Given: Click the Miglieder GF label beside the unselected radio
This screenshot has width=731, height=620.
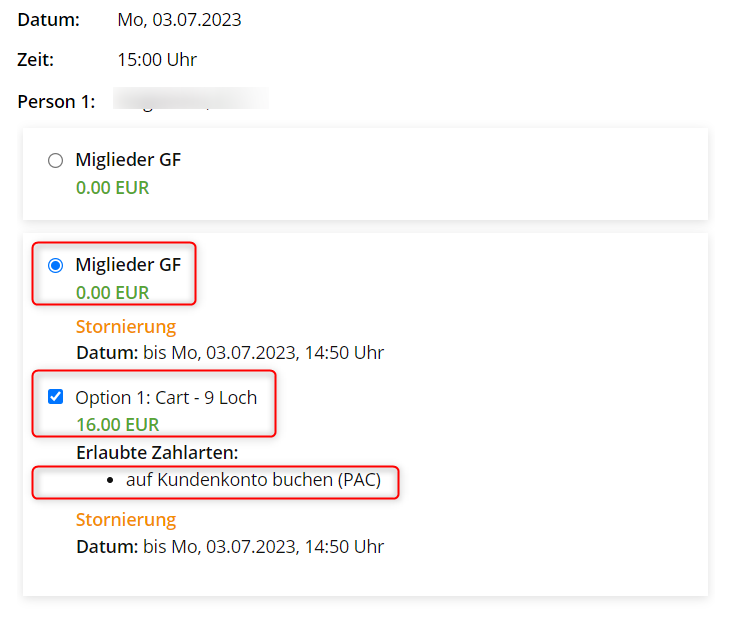Looking at the screenshot, I should [x=128, y=160].
